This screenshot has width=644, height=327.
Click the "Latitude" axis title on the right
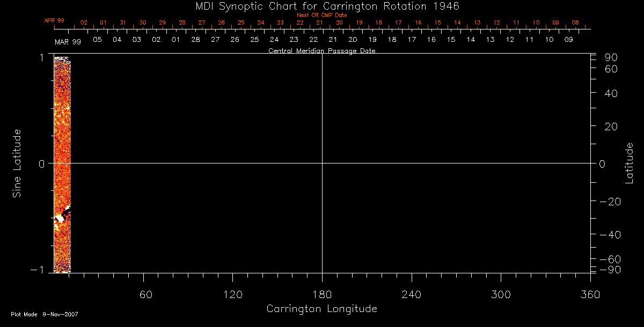[630, 163]
